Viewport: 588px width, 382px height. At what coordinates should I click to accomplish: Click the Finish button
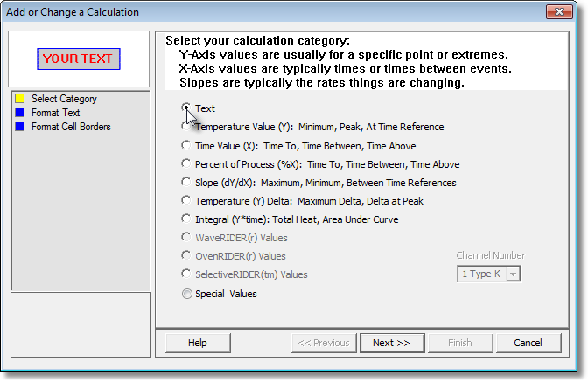pos(460,343)
